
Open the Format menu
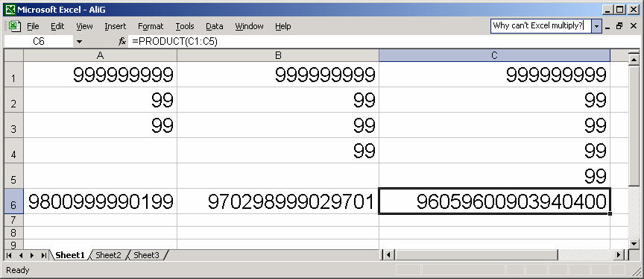tap(151, 26)
